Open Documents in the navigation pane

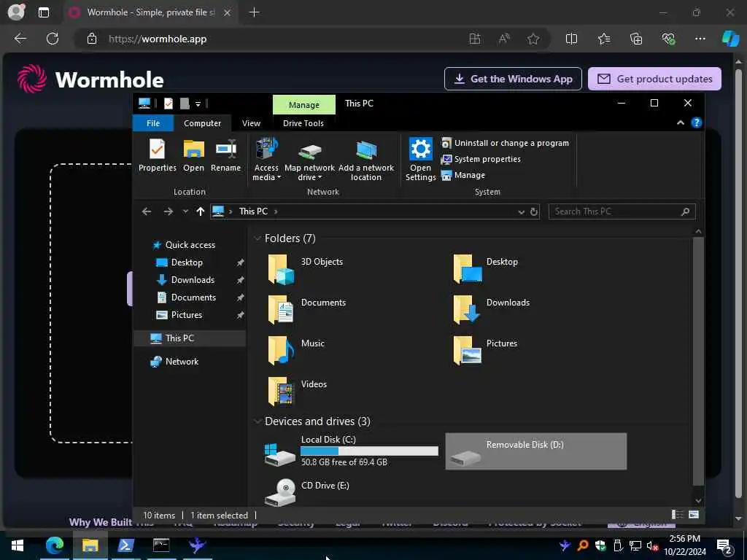tap(193, 297)
